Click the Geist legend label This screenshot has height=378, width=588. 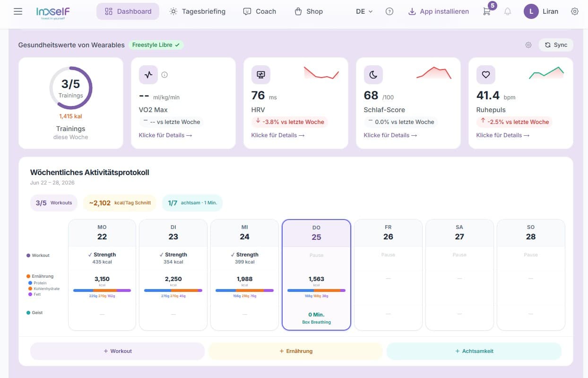coord(37,313)
